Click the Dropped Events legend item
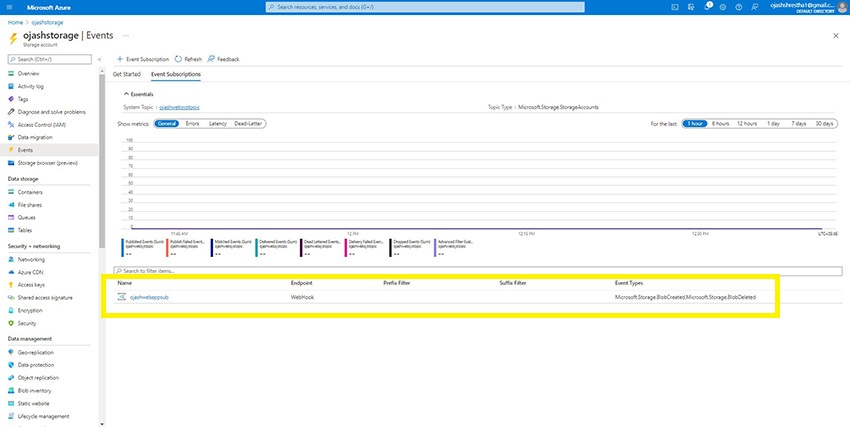Screen dimensions: 850x427 [410, 247]
